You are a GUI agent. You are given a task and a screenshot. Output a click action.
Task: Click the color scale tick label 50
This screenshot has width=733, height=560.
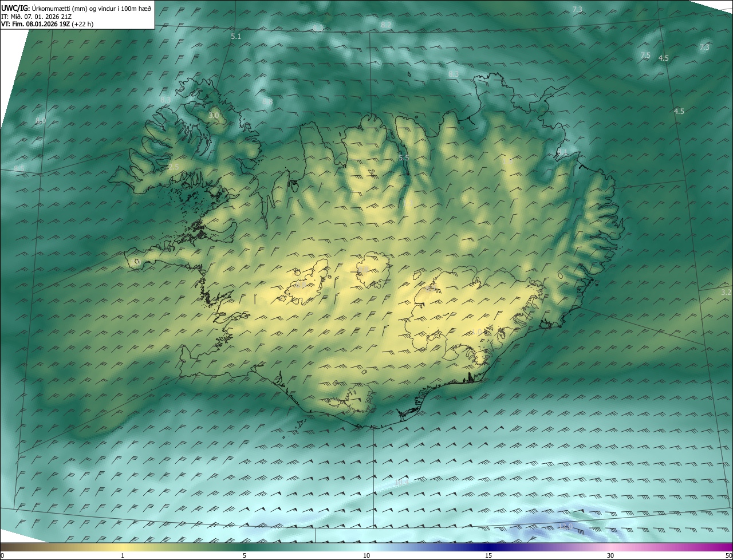[x=728, y=555]
